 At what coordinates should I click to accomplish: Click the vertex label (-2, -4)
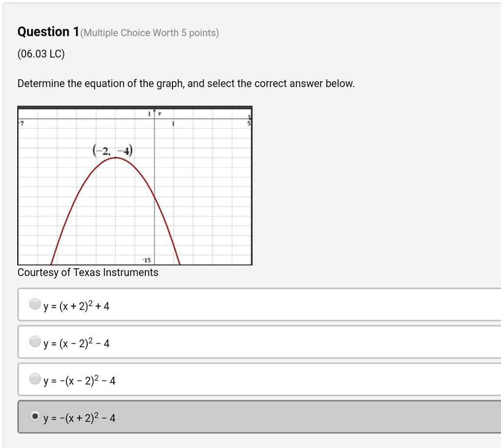tap(114, 149)
